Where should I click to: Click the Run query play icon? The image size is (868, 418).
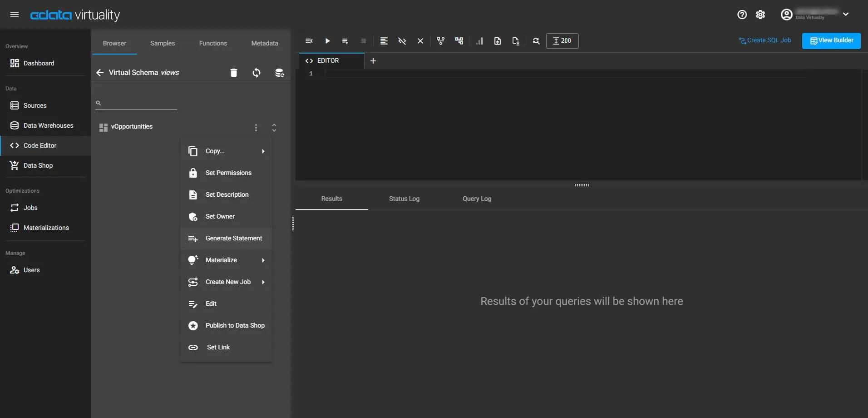327,41
